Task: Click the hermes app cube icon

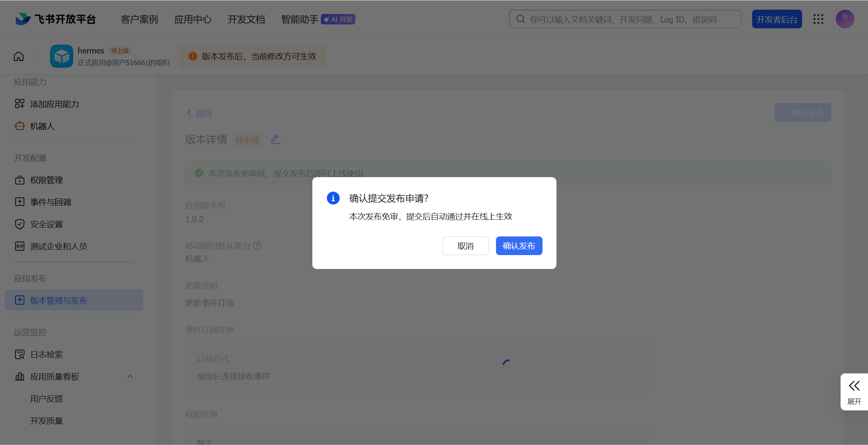Action: pyautogui.click(x=61, y=57)
